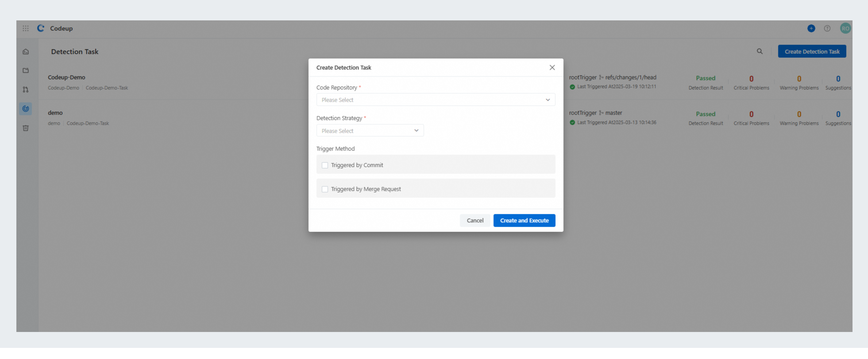
Task: Open the RO user avatar menu
Action: pos(845,28)
